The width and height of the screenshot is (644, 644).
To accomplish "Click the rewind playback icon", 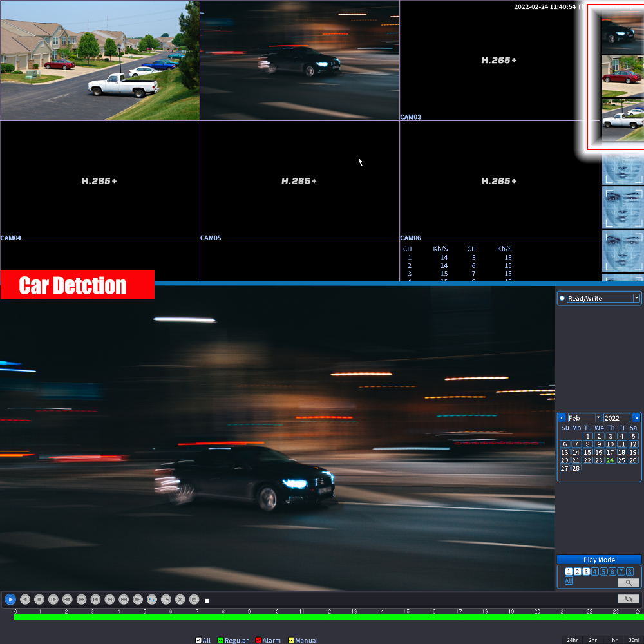I will click(67, 600).
